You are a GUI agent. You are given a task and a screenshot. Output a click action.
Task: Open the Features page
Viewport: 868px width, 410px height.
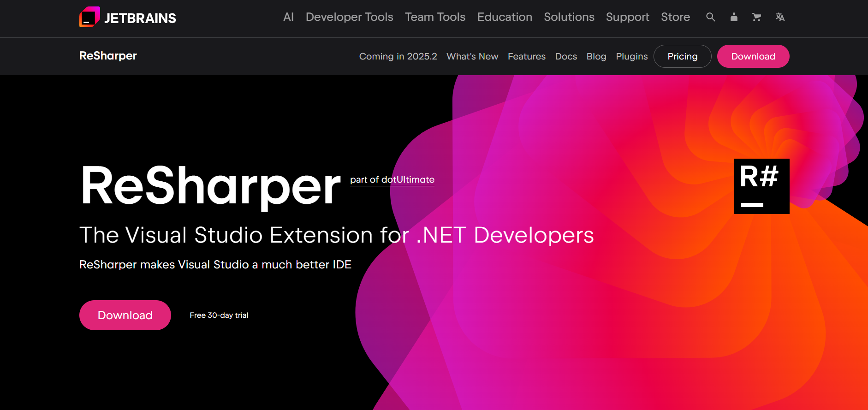tap(527, 56)
